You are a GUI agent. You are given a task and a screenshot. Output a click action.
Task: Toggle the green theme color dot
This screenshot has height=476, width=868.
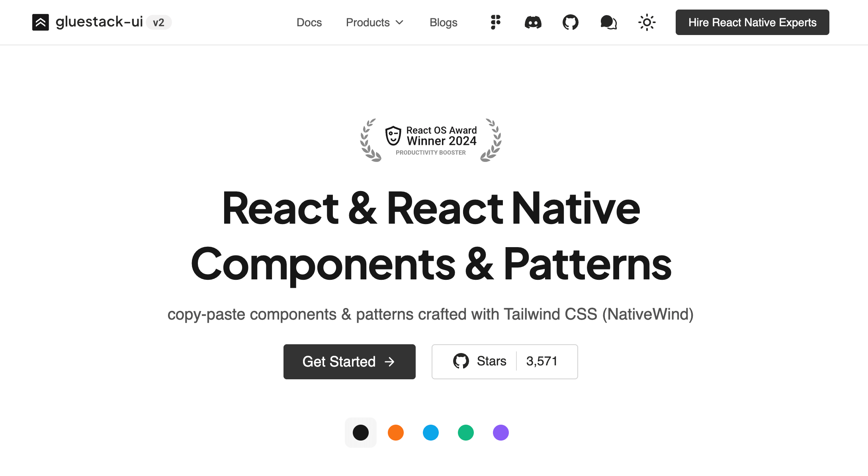pos(465,433)
